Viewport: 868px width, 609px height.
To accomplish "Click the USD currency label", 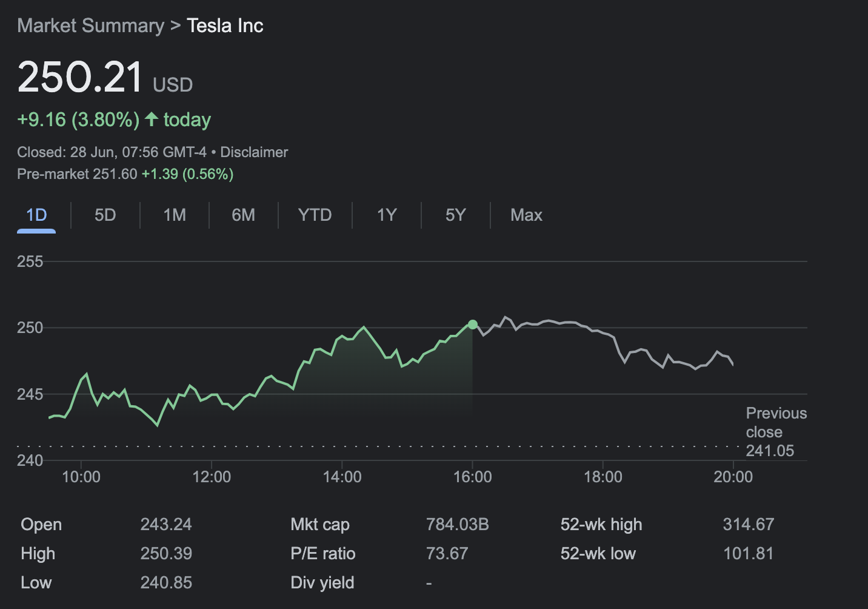I will 173,84.
